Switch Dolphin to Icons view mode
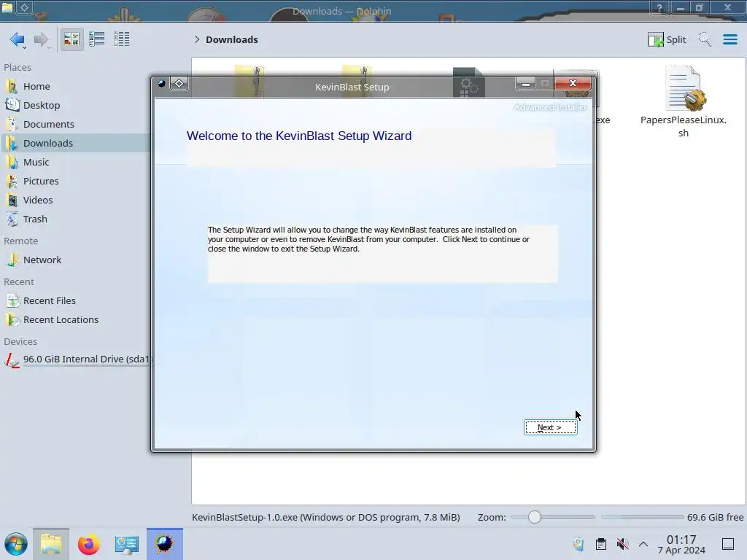This screenshot has width=747, height=560. click(71, 39)
